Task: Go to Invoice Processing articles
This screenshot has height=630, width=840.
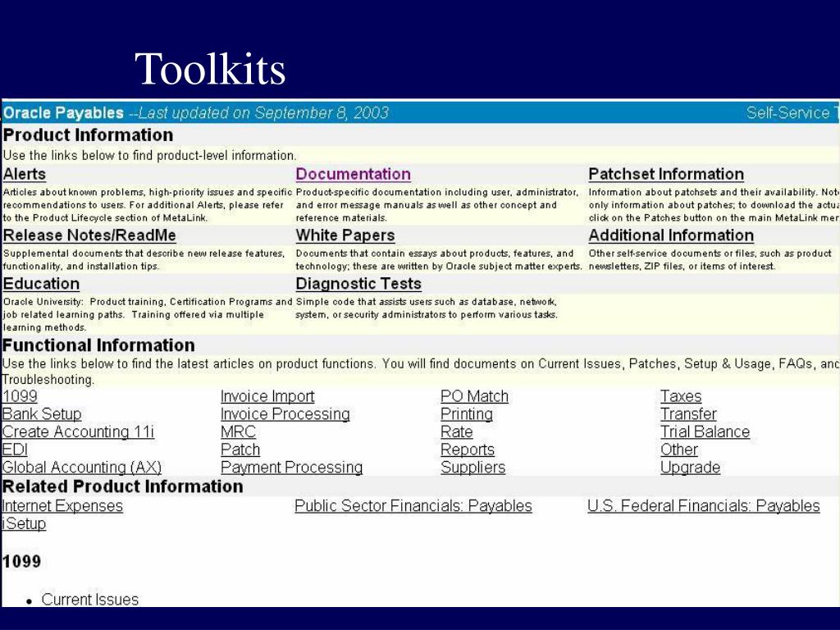Action: (x=285, y=414)
